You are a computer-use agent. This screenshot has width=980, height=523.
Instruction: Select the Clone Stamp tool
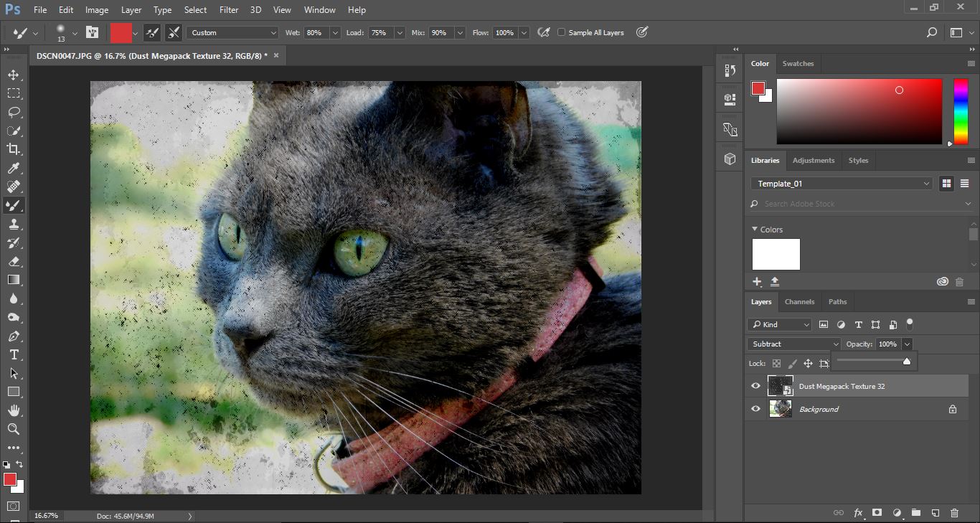pyautogui.click(x=14, y=224)
